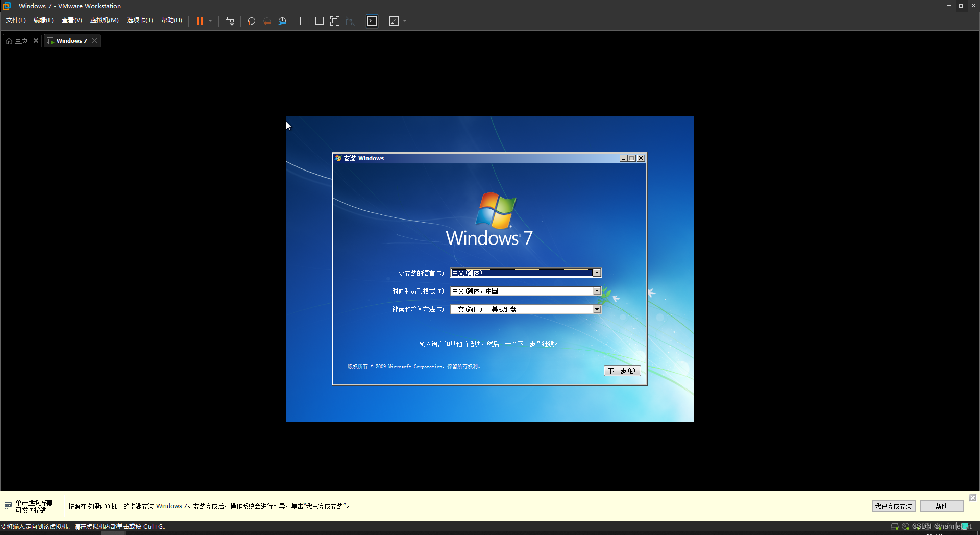Click the Send Ctrl+Alt+Del toolbar icon
This screenshot has height=535, width=980.
tap(230, 21)
